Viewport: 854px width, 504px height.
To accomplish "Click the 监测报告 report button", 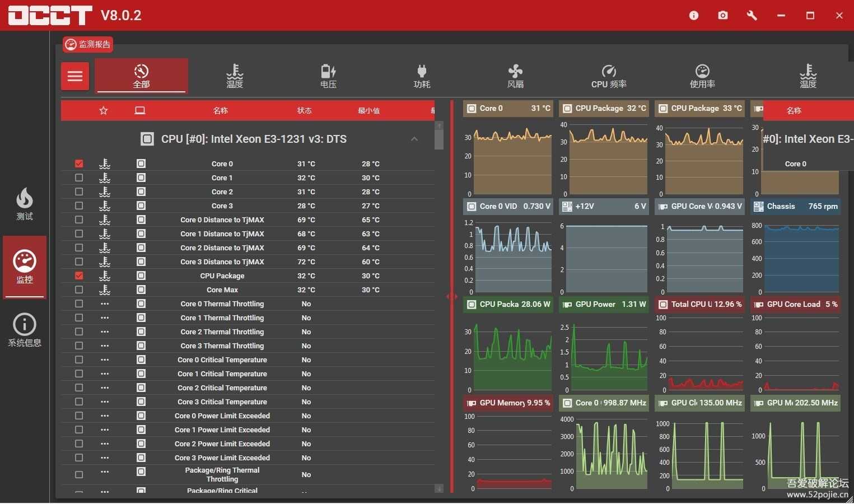I will click(87, 44).
